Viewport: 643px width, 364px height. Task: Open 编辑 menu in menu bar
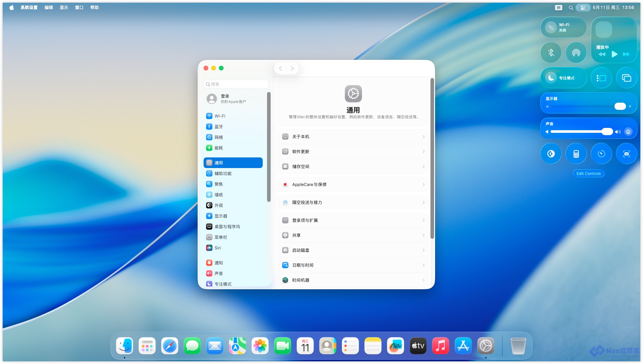pyautogui.click(x=49, y=8)
